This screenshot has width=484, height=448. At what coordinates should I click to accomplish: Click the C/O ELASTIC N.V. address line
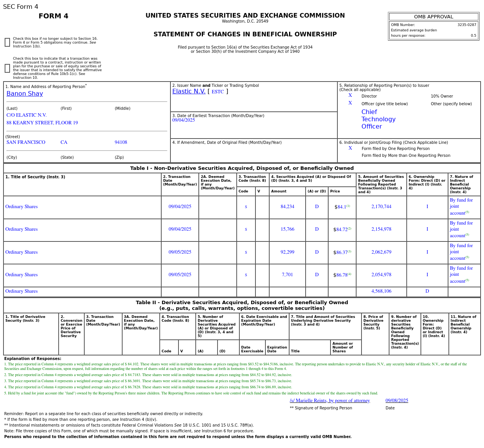(26, 115)
